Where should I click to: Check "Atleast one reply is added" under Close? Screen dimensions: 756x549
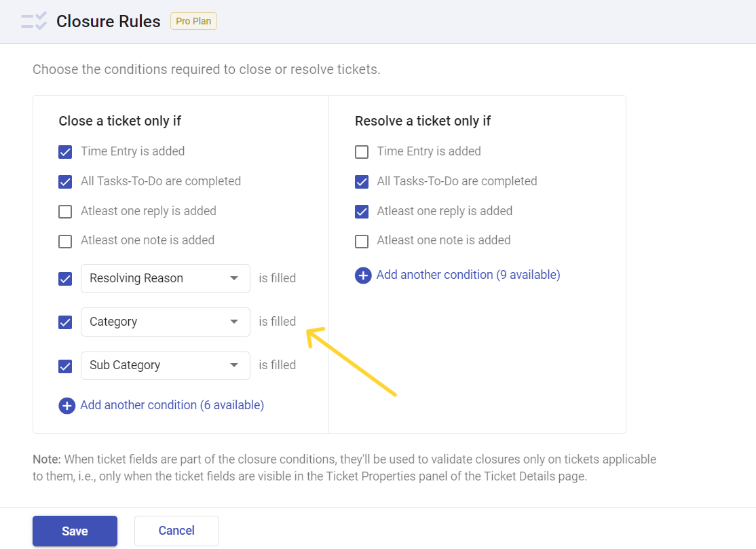(65, 211)
